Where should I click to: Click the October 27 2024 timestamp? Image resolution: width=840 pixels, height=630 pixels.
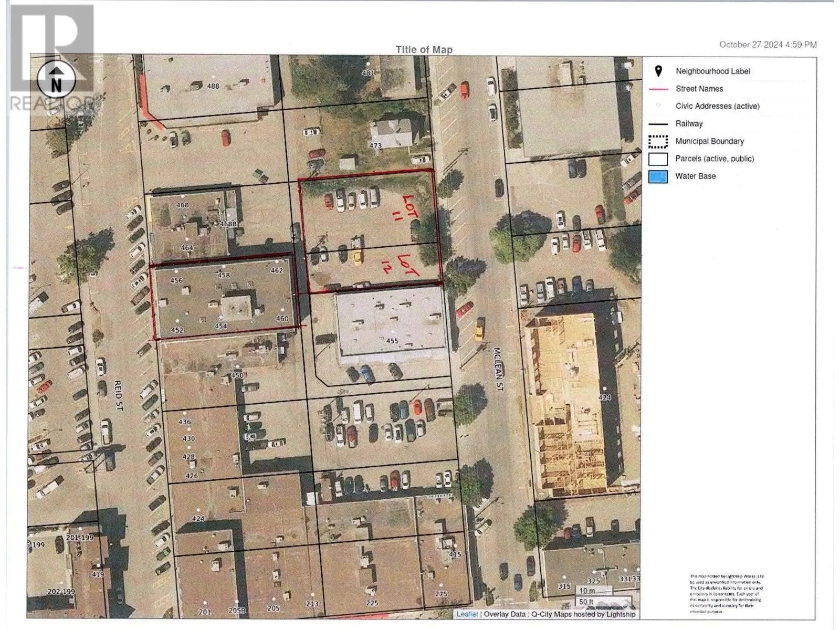point(767,45)
